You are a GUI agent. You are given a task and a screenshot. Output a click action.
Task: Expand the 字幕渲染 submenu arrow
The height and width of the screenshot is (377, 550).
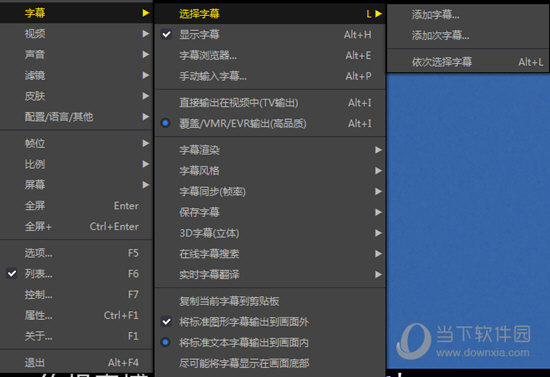(x=378, y=150)
